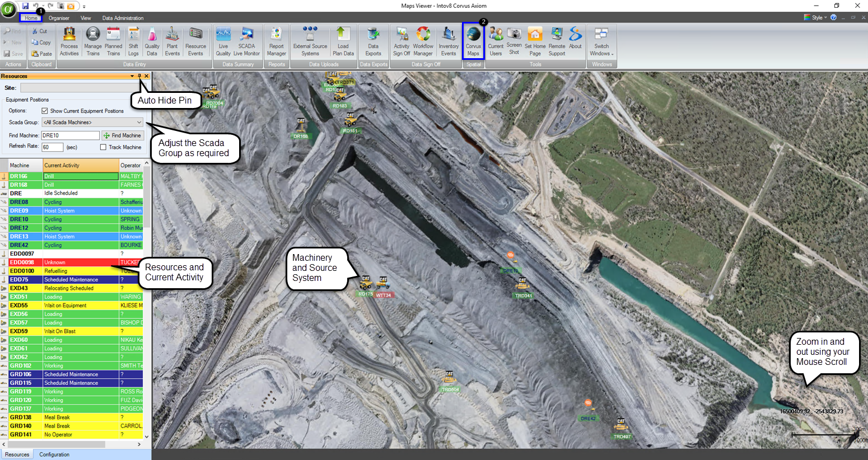Enable the Track Machine checkbox
Screen dimensions: 868x460
point(103,147)
